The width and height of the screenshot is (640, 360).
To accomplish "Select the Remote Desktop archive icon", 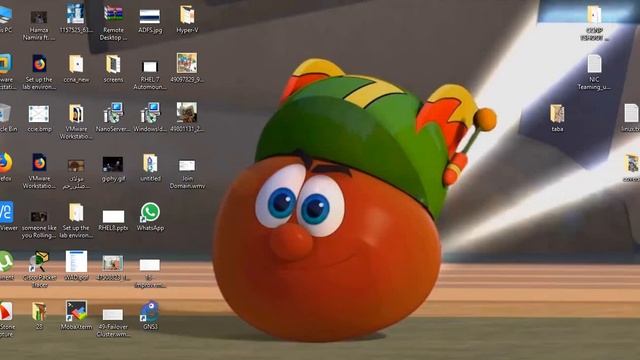I will [113, 13].
